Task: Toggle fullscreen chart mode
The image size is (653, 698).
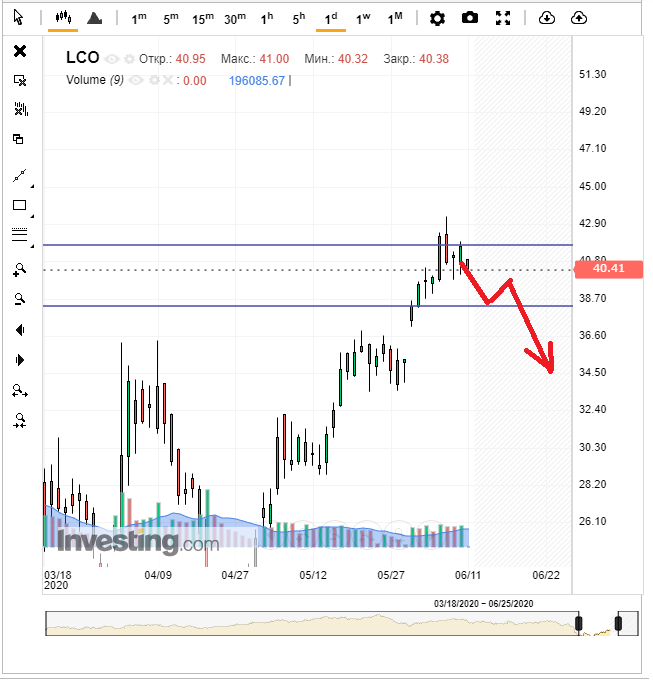Action: click(x=503, y=18)
